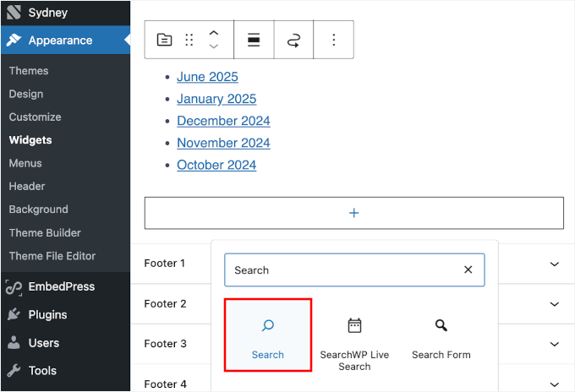
Task: Click the add block plus button
Action: coord(354,213)
